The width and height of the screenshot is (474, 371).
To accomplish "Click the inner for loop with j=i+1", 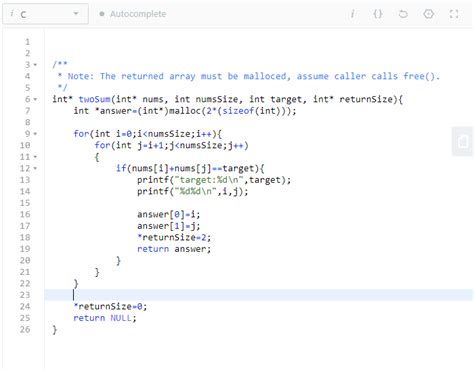I will 171,145.
